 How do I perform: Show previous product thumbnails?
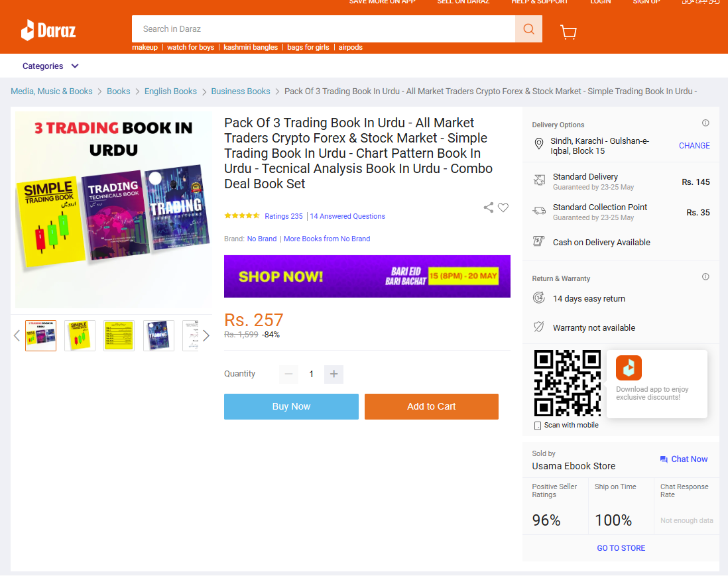pos(17,335)
